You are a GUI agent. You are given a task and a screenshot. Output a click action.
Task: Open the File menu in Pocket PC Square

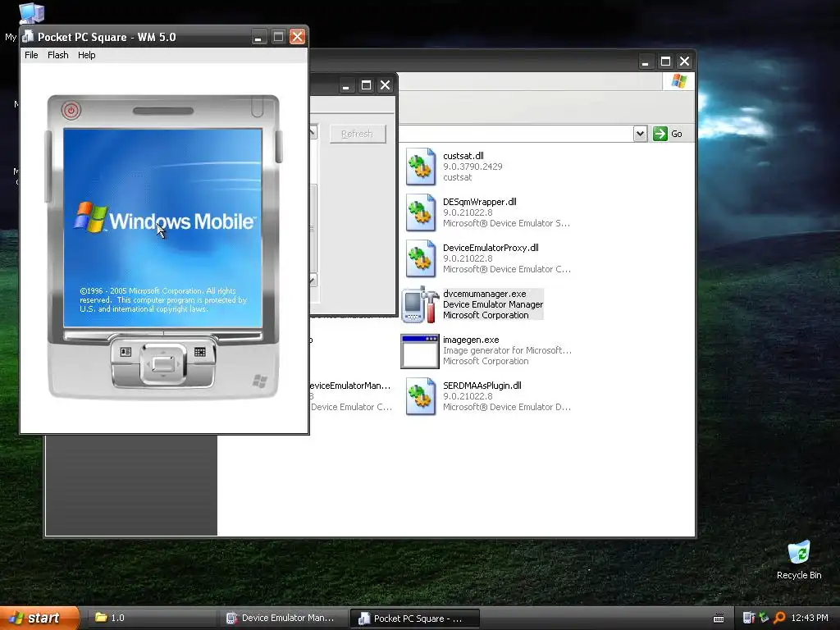point(31,55)
